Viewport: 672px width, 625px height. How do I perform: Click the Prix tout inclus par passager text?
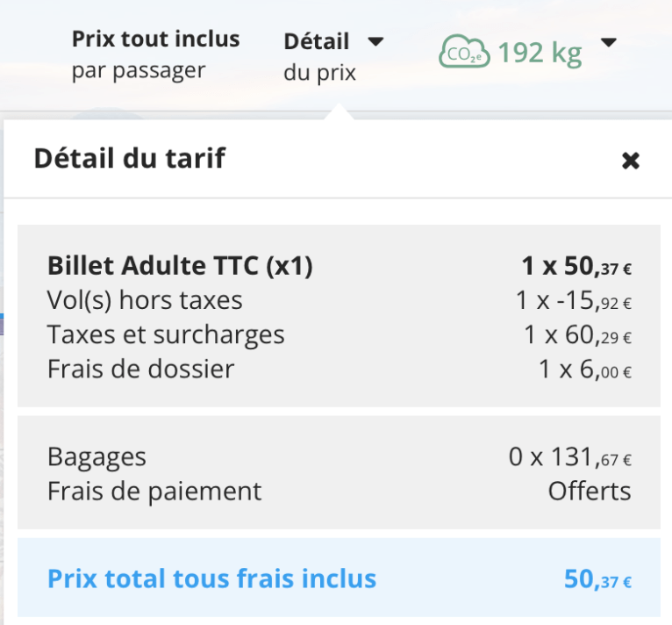point(155,54)
